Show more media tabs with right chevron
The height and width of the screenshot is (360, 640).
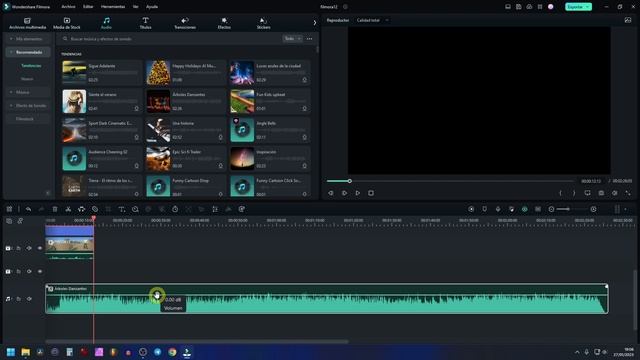tap(315, 23)
